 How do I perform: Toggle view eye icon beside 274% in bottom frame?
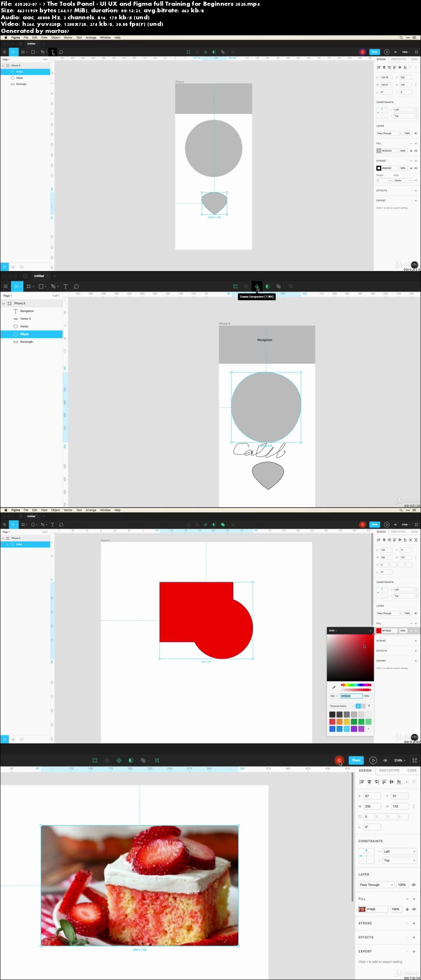[385, 760]
